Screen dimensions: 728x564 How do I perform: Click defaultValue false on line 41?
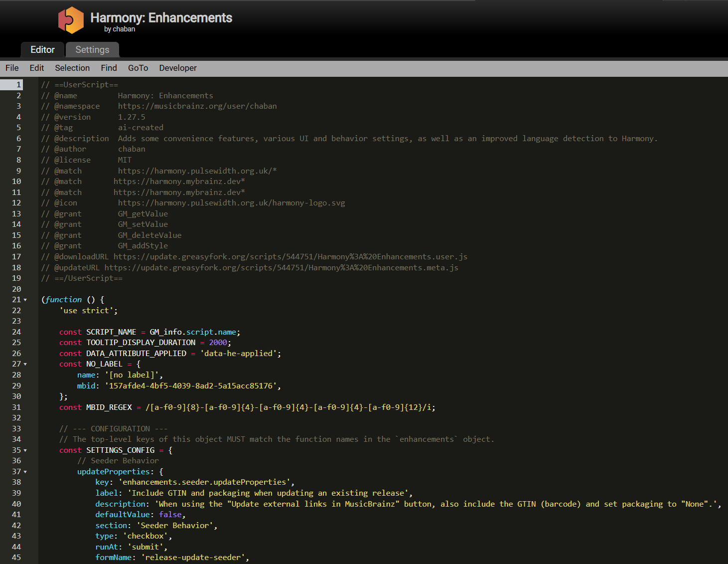coord(170,515)
